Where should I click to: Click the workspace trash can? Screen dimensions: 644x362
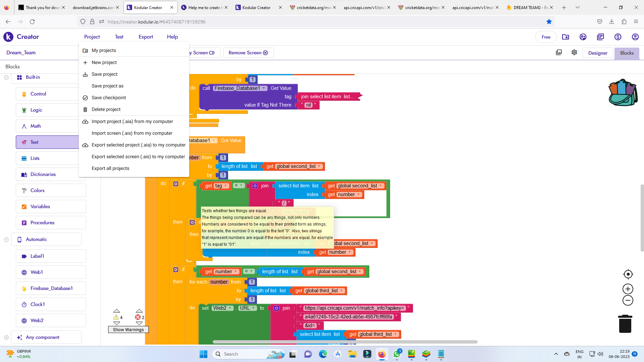(625, 324)
